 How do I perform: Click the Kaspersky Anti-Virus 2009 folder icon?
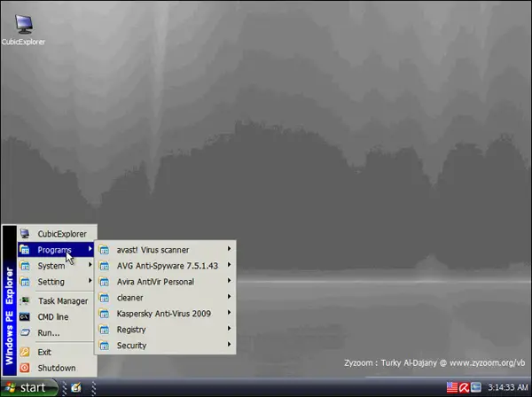pos(104,314)
